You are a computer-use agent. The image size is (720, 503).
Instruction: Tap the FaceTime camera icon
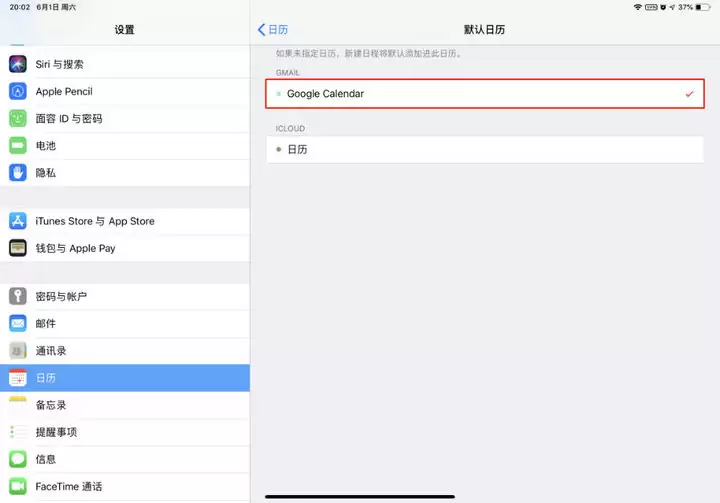(18, 486)
